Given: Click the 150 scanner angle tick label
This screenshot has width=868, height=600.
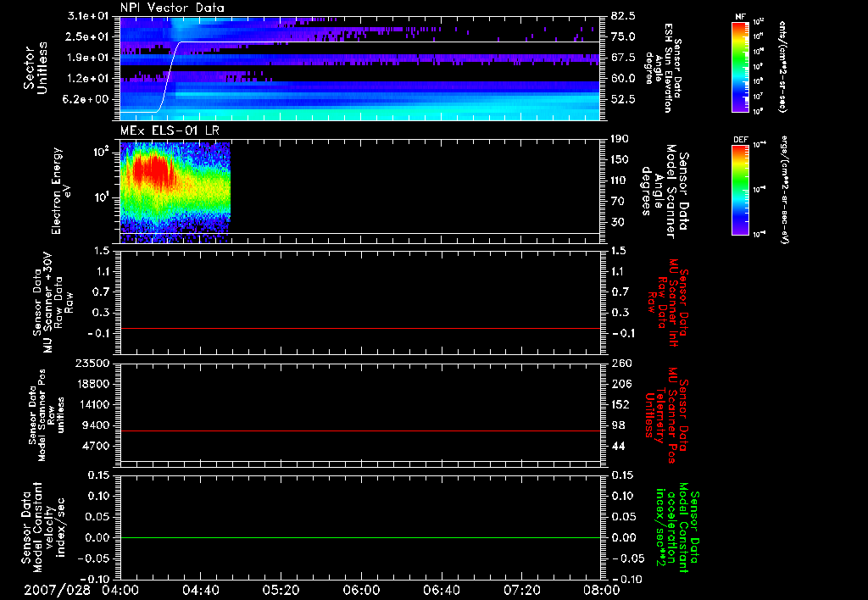Looking at the screenshot, I should pos(620,160).
